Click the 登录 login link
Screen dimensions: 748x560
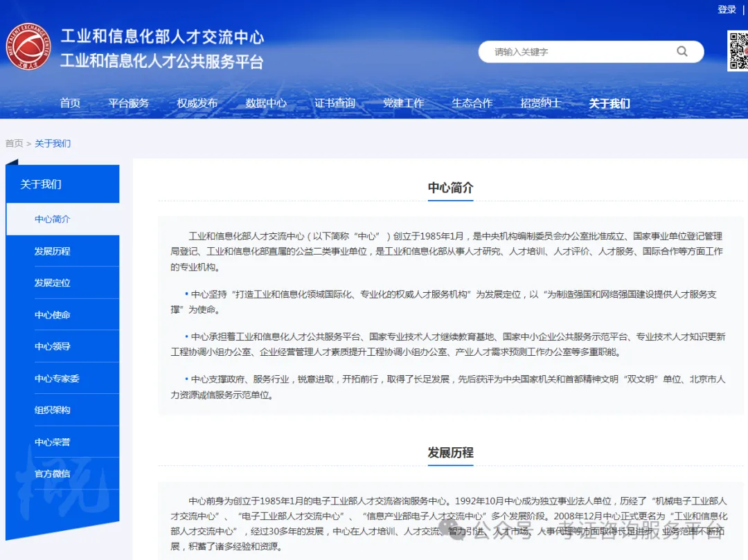point(726,9)
